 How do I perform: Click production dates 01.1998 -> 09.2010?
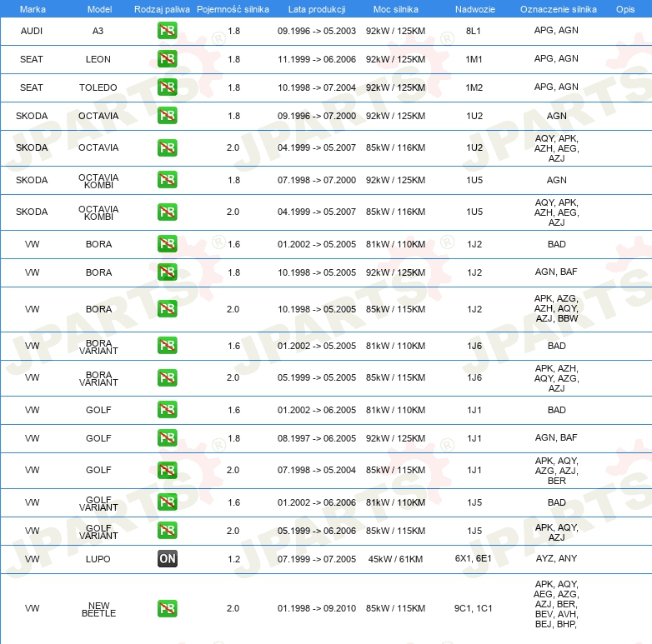pyautogui.click(x=317, y=608)
